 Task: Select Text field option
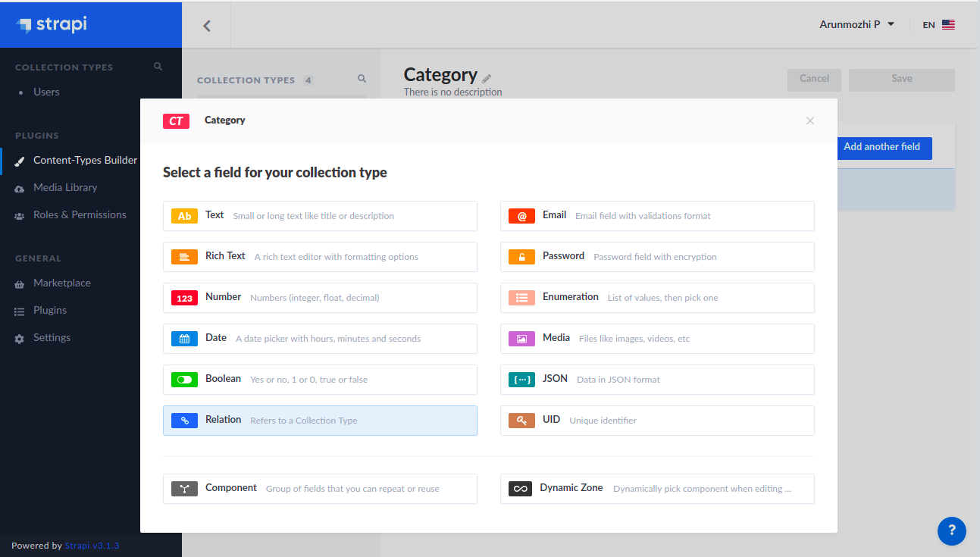320,216
